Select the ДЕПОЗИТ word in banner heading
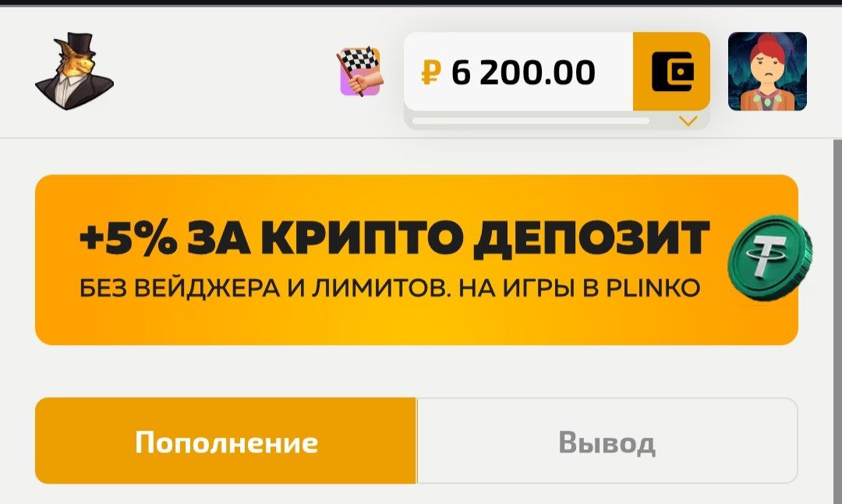This screenshot has height=504, width=842. 592,239
